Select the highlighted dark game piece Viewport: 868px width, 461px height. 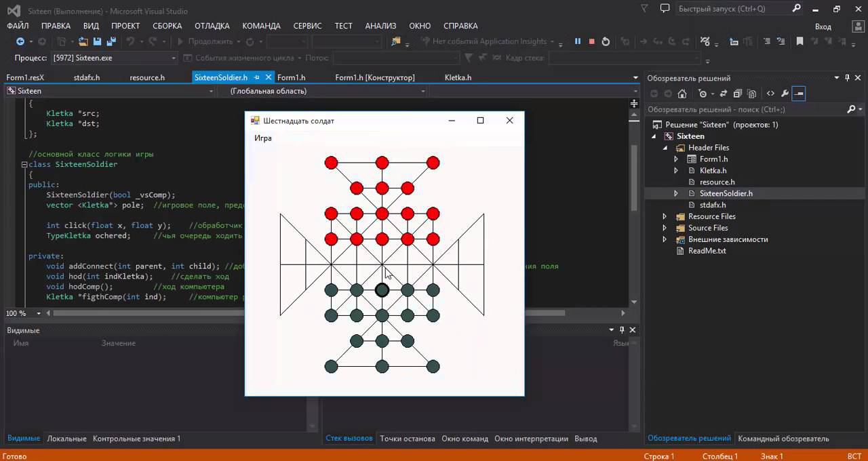(x=382, y=290)
